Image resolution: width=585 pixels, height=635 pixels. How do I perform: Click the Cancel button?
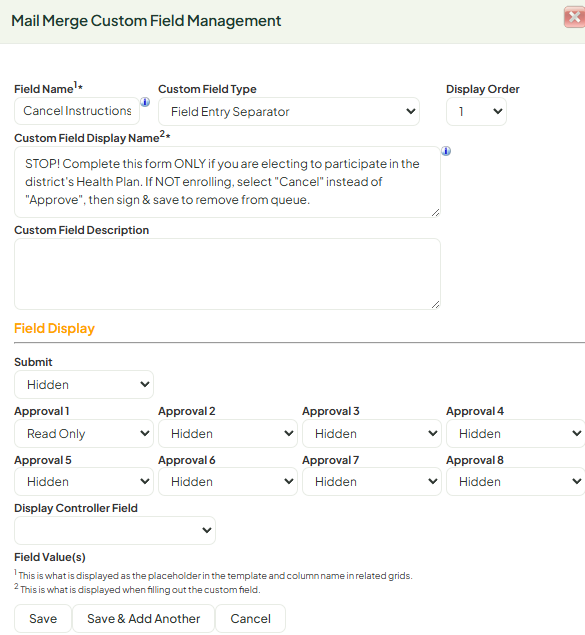[x=251, y=618]
